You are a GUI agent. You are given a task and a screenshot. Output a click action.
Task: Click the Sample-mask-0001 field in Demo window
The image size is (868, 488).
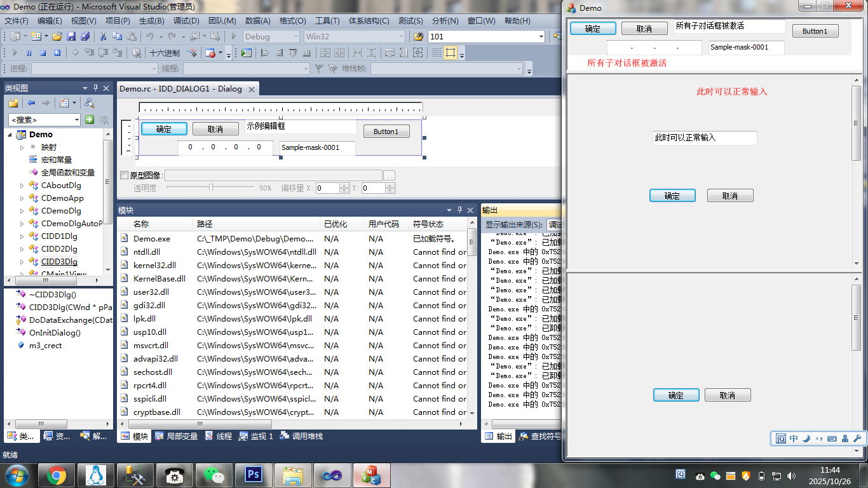[x=746, y=48]
